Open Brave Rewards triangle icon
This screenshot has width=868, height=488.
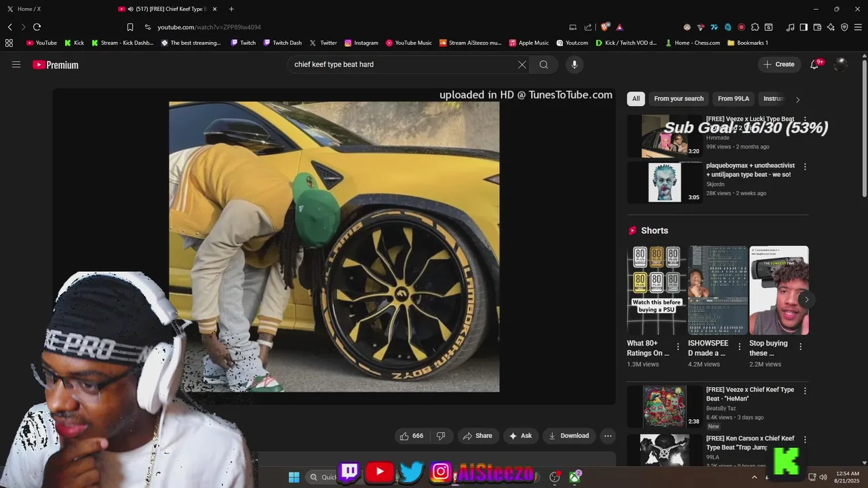(x=620, y=27)
